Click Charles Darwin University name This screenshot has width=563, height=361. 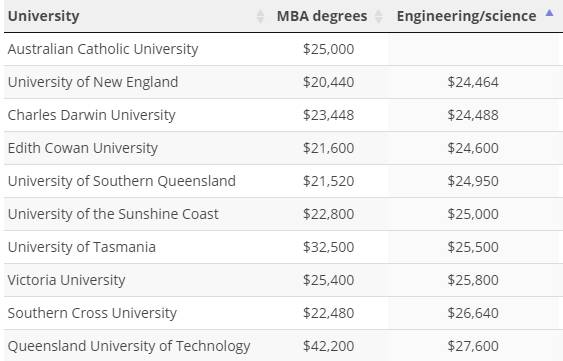tap(92, 115)
